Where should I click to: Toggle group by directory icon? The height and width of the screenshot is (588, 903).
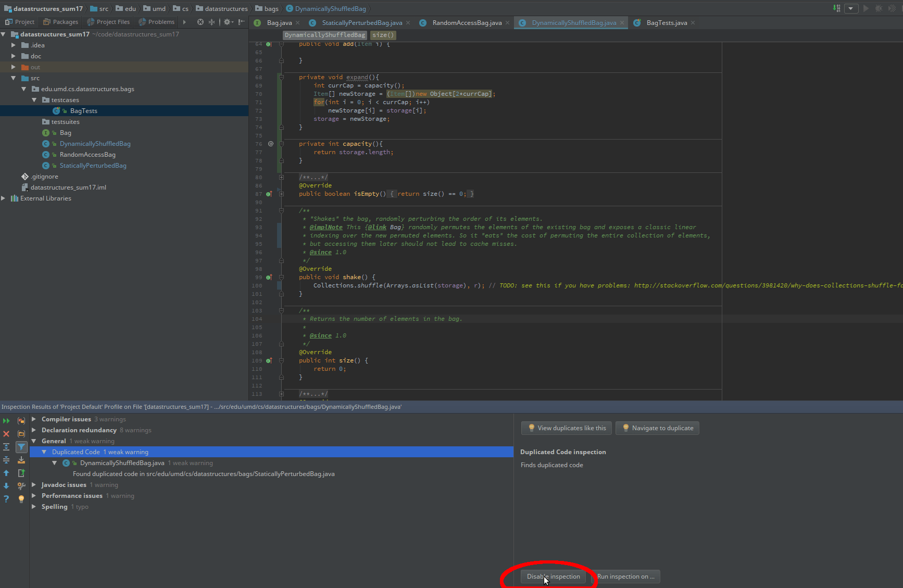pyautogui.click(x=21, y=433)
